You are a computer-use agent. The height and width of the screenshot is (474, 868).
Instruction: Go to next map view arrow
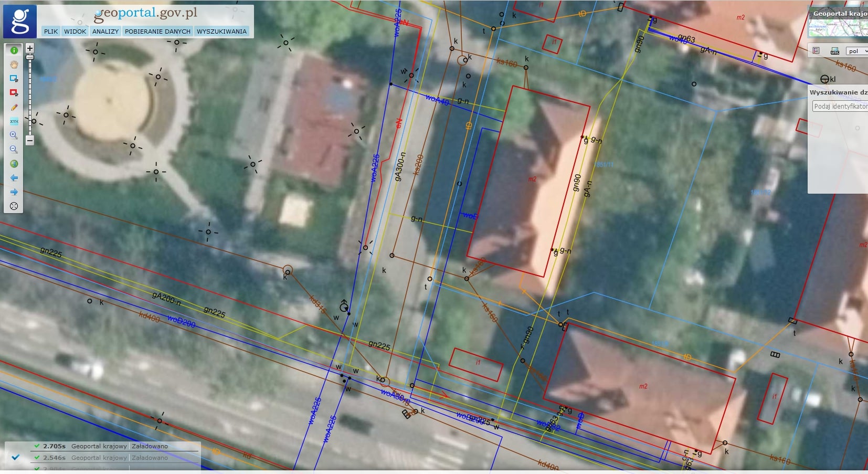coord(14,192)
